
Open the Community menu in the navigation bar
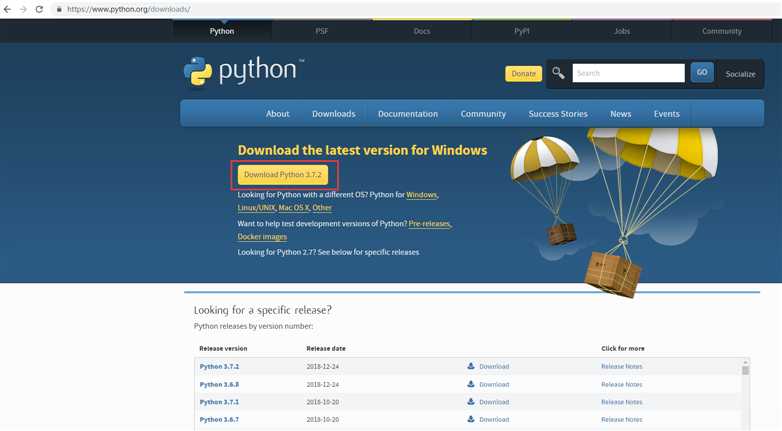(x=483, y=114)
